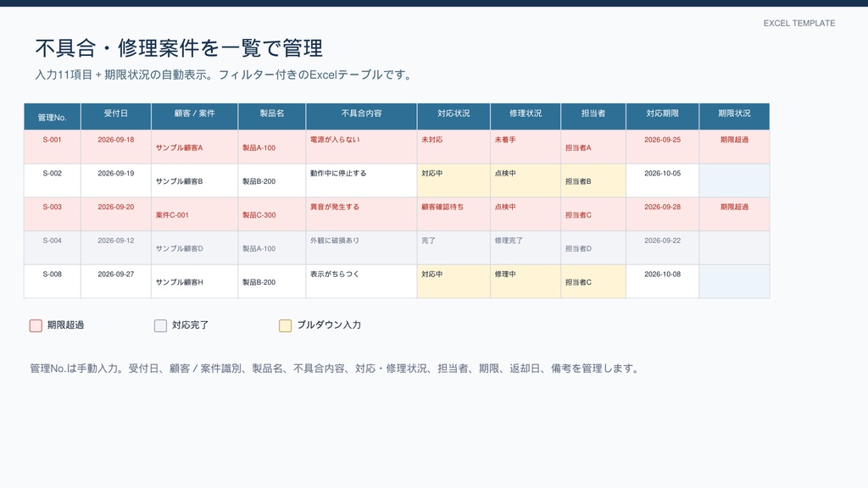This screenshot has width=868, height=488.
Task: Select the 2026-10-05 deadline cell
Action: 662,181
